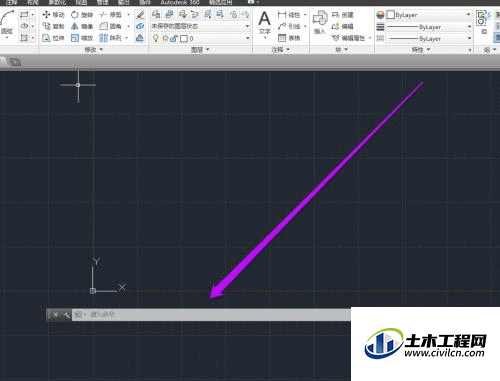Click the Copy (复制) tool
The height and width of the screenshot is (381, 500).
point(53,26)
